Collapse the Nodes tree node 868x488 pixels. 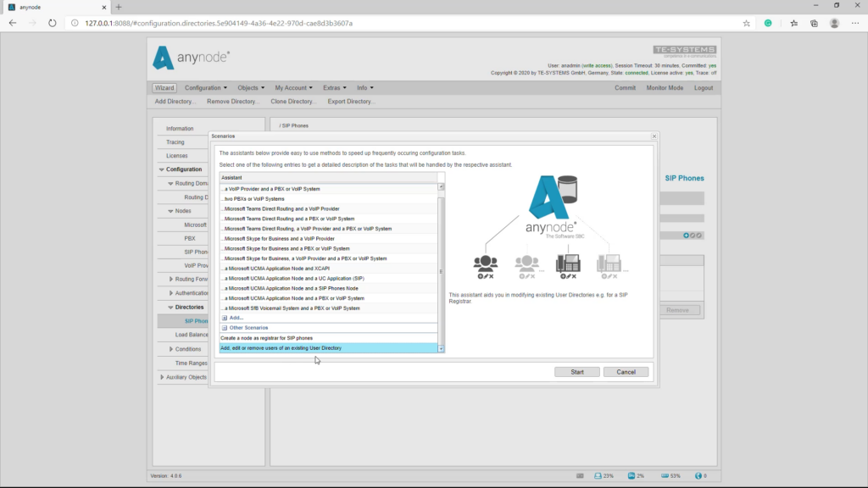[170, 211]
